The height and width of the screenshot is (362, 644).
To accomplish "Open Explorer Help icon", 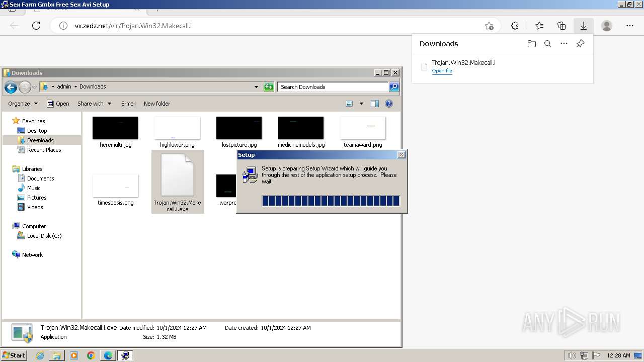I will tap(389, 104).
